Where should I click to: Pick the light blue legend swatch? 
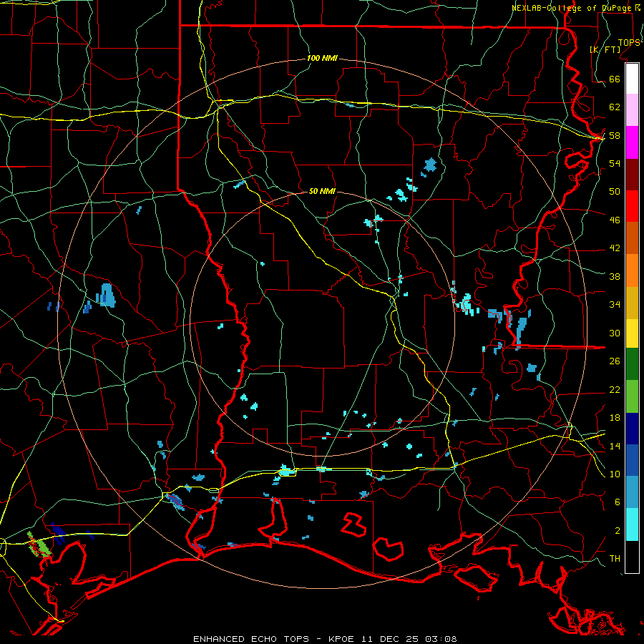pos(632,492)
